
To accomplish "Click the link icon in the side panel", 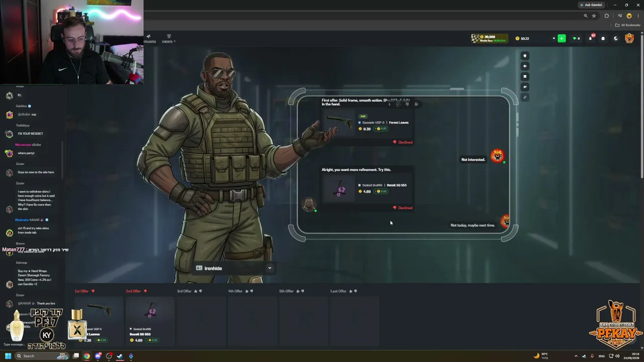I will pos(525,97).
